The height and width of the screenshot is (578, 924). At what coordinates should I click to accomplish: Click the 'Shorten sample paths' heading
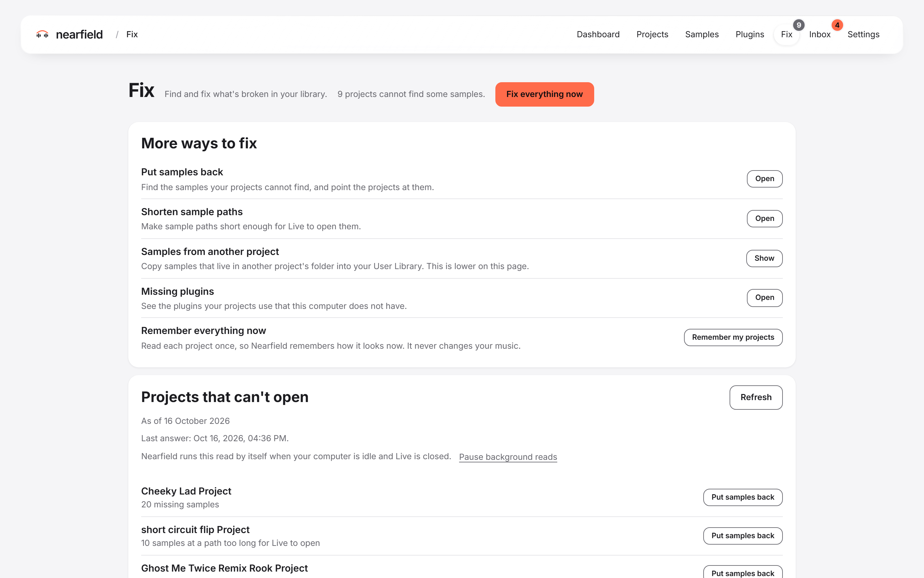[x=192, y=212]
